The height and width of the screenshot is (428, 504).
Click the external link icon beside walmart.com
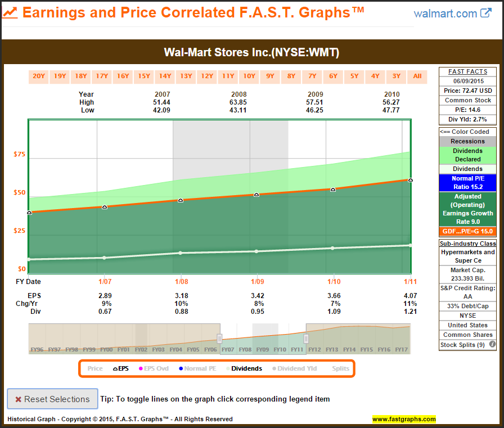pyautogui.click(x=486, y=13)
